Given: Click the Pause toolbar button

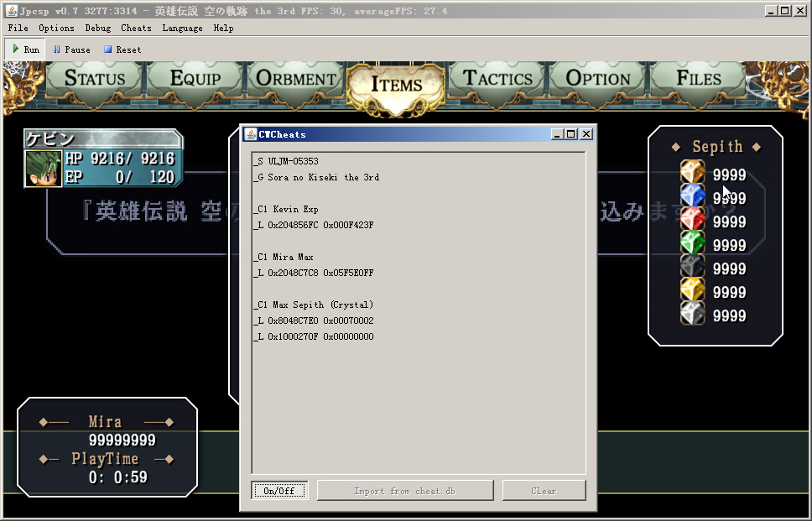Looking at the screenshot, I should (x=72, y=49).
